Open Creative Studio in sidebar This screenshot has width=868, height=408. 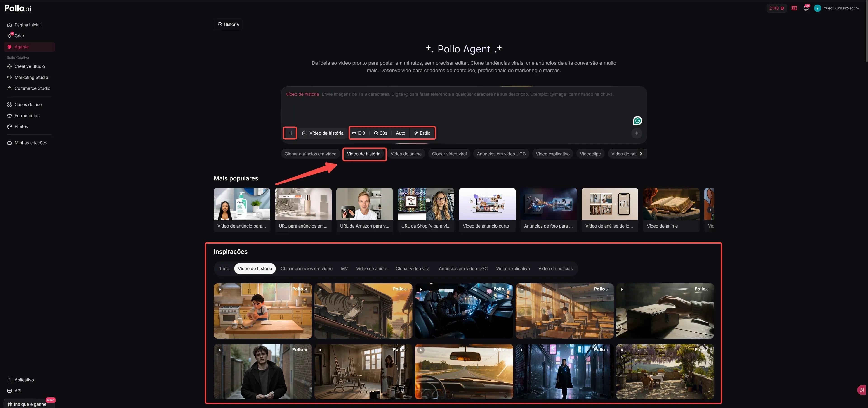pyautogui.click(x=29, y=66)
